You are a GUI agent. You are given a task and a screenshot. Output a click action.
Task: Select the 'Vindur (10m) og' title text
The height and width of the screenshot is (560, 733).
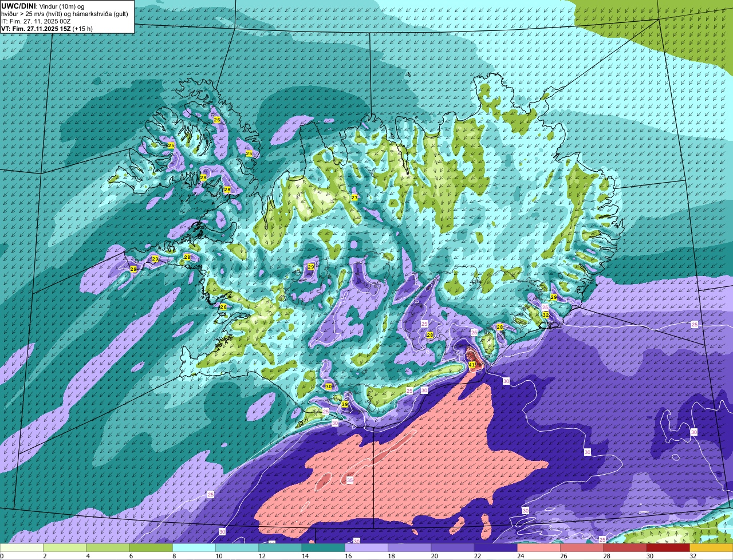[61, 6]
